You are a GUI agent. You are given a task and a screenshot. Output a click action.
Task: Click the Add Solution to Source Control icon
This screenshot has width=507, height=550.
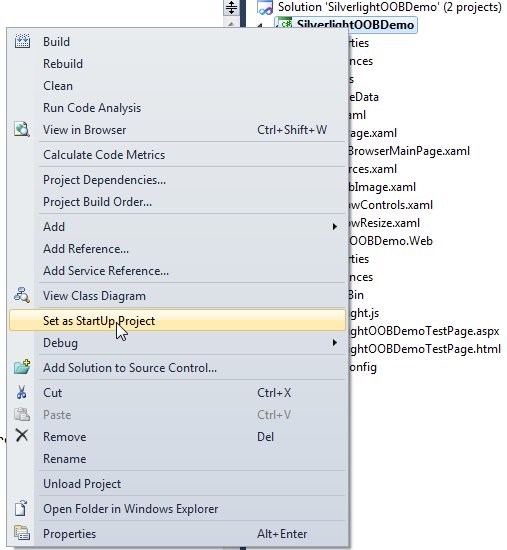click(22, 367)
